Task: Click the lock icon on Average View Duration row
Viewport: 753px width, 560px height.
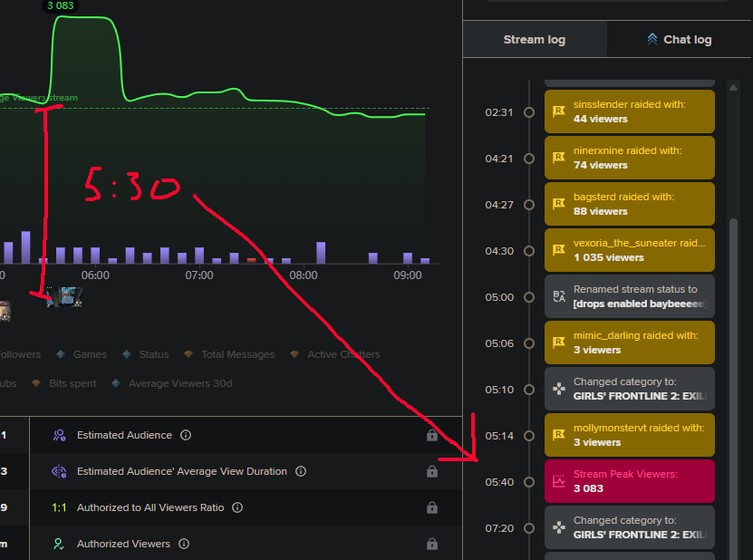Action: [432, 471]
